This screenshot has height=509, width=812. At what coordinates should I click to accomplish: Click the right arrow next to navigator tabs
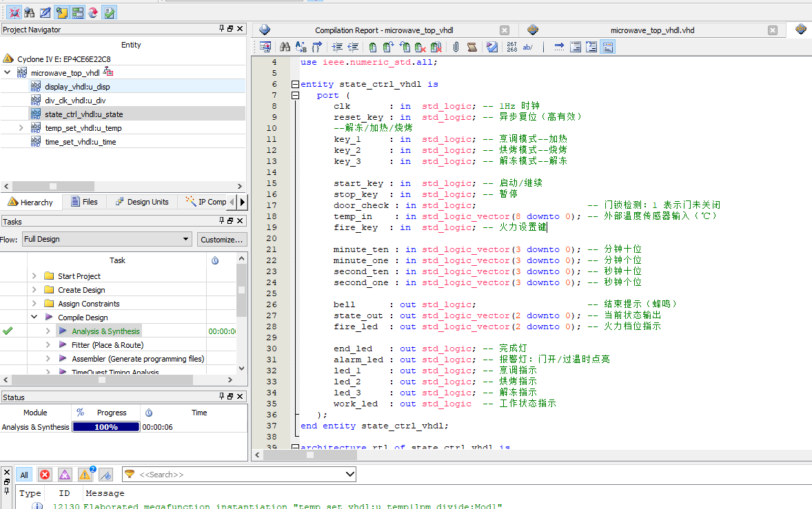coord(243,202)
